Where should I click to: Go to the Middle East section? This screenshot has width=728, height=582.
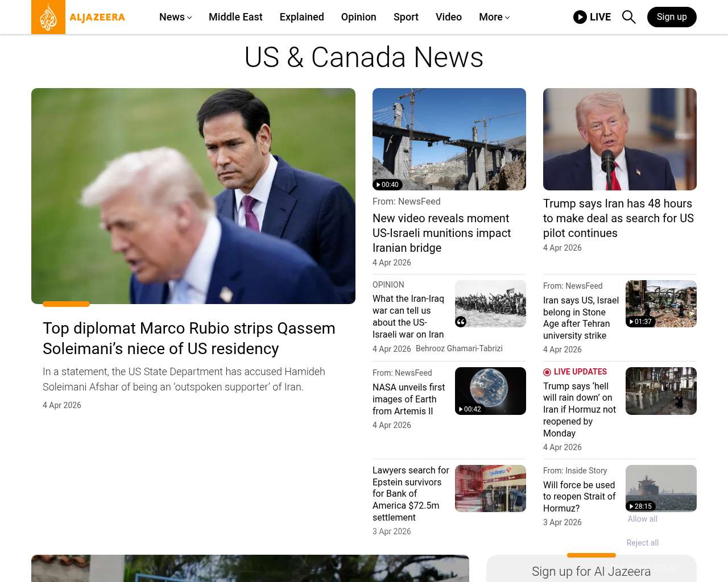[x=235, y=17]
